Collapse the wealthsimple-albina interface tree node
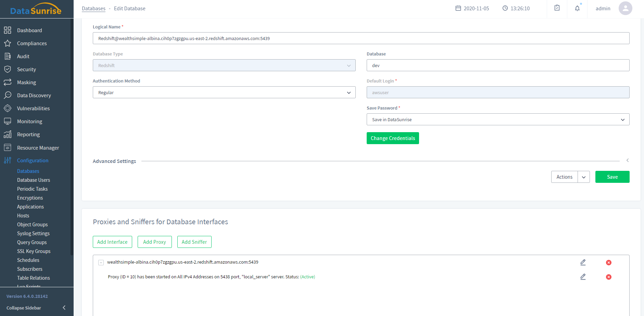Screen dimensions: 644x316 pos(101,263)
